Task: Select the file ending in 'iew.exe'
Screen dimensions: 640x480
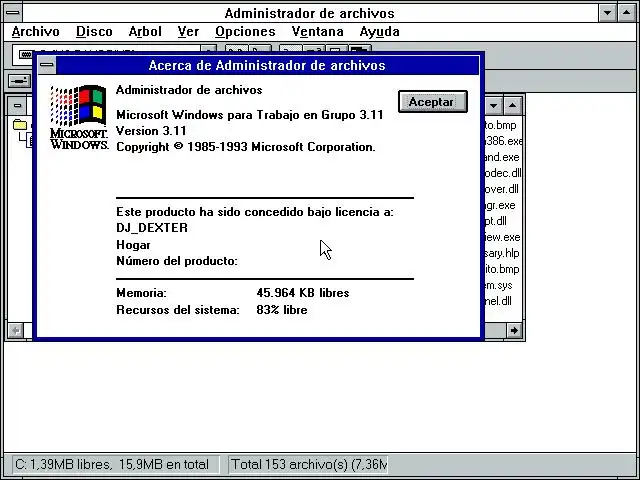Action: click(502, 237)
